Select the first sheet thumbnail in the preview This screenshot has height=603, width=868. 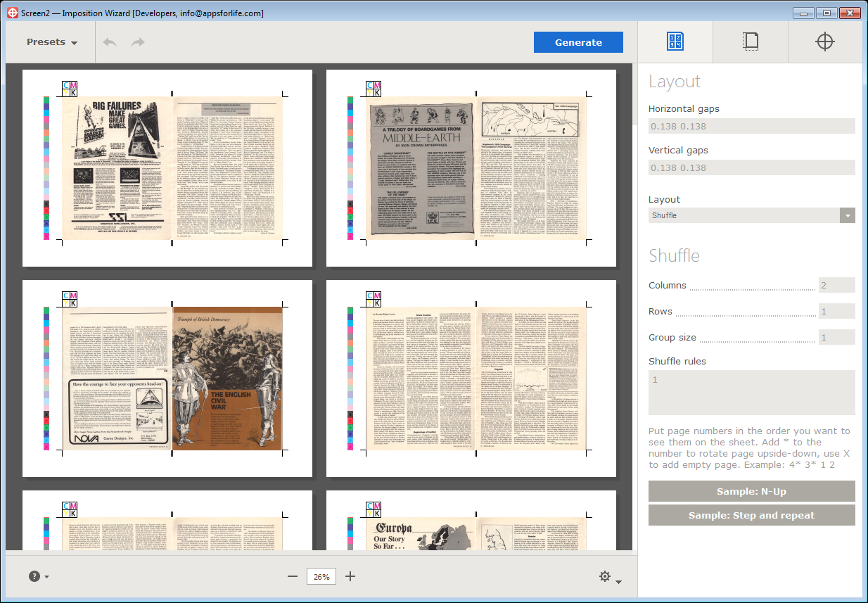click(x=167, y=167)
